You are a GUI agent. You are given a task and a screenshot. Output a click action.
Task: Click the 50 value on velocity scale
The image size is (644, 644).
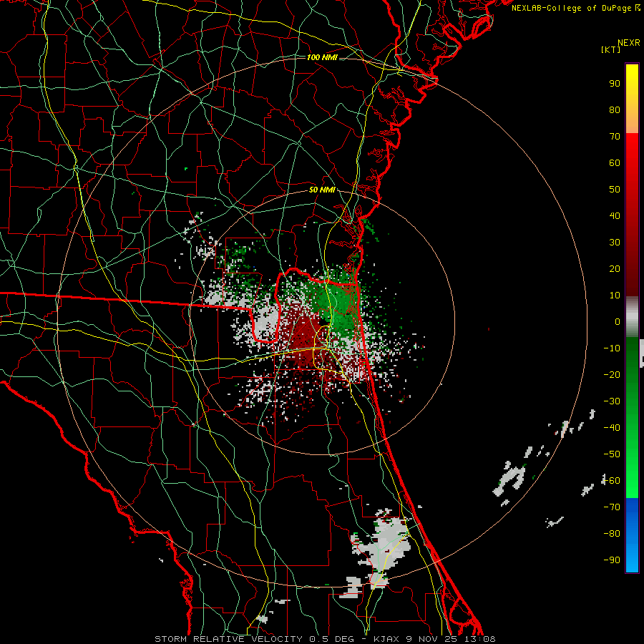(615, 190)
